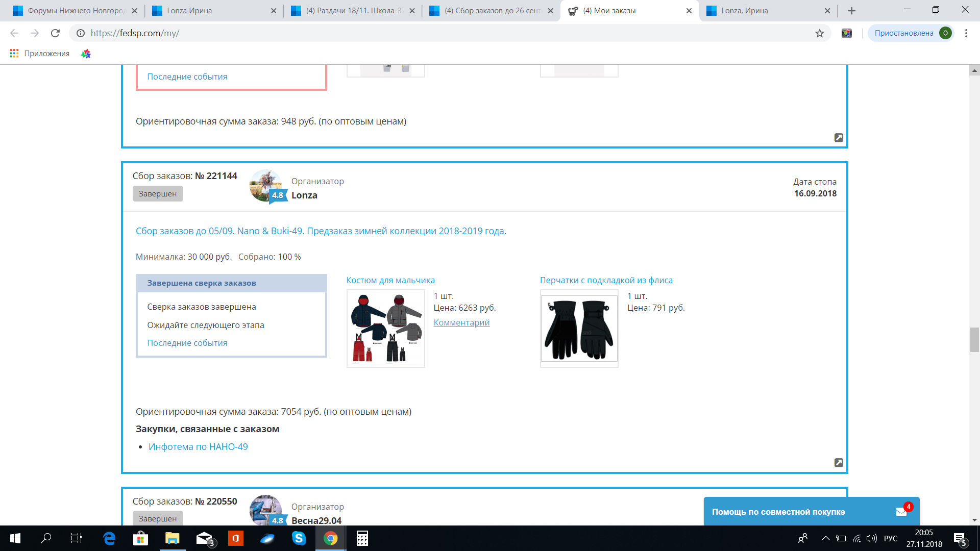Click the page vertical scrollbar thumb
The height and width of the screenshot is (551, 980).
[x=974, y=340]
